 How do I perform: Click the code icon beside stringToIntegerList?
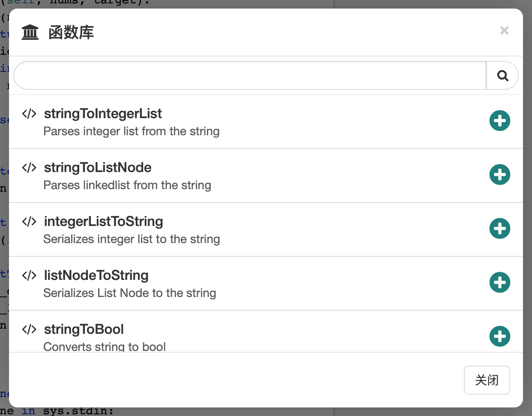[29, 114]
